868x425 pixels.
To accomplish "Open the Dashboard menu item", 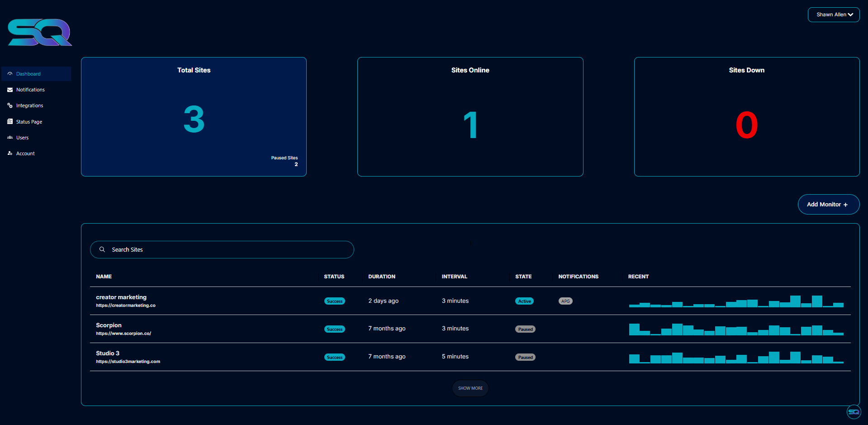I will tap(36, 74).
